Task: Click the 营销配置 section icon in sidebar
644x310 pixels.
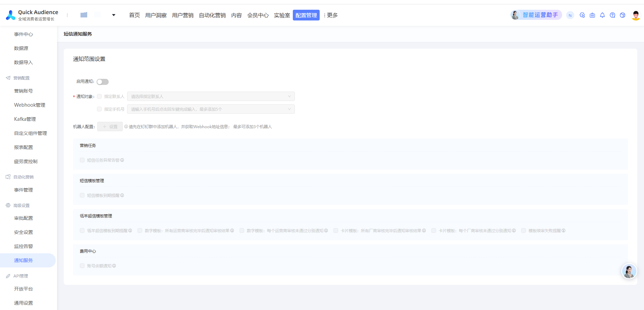Action: tap(8, 78)
